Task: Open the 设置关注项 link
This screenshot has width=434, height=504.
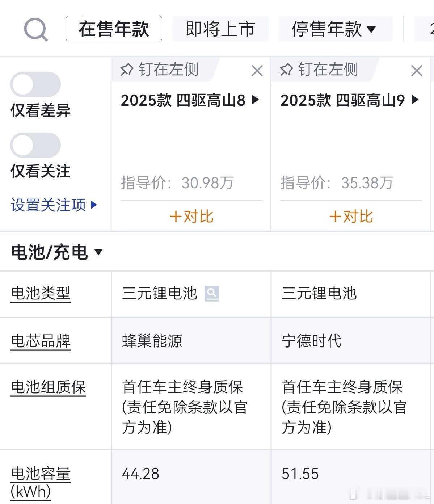Action: point(54,205)
